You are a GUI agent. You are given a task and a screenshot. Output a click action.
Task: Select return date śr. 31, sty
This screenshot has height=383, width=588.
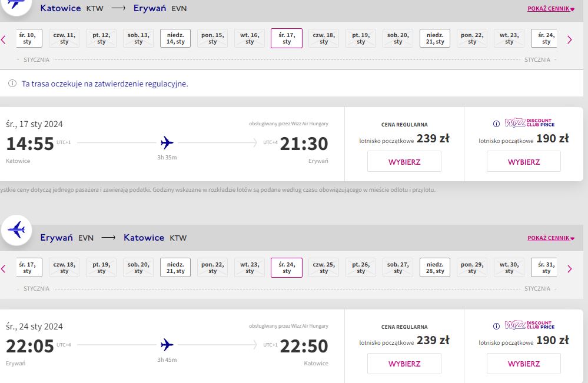click(544, 268)
